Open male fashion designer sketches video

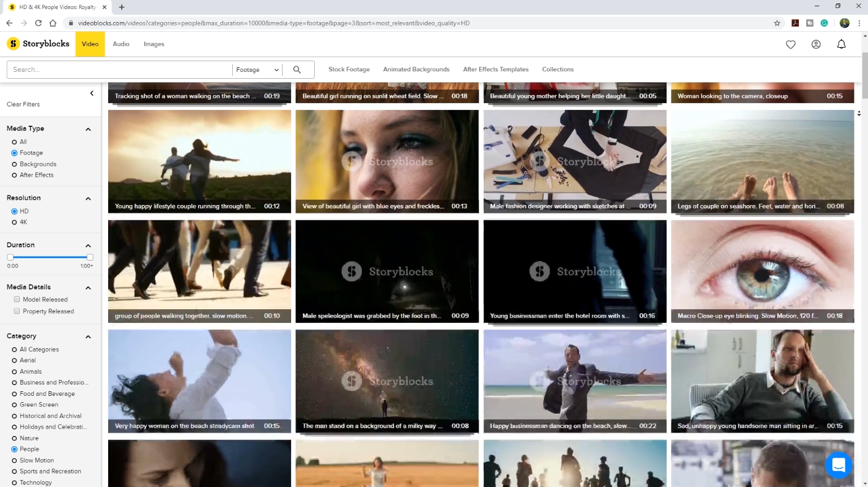[x=575, y=161]
